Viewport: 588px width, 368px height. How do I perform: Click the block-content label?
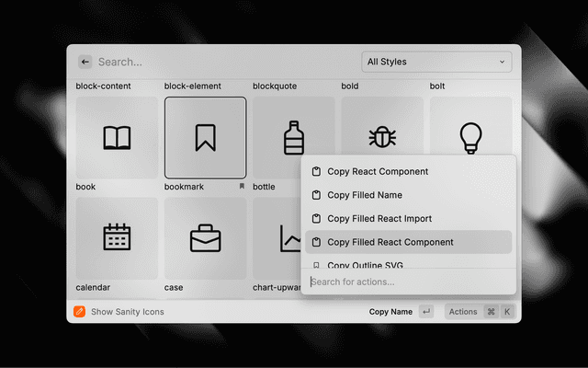tap(103, 86)
